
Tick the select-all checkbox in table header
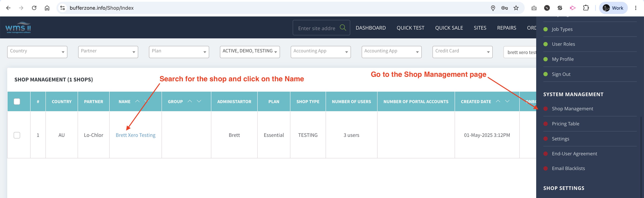tap(17, 102)
